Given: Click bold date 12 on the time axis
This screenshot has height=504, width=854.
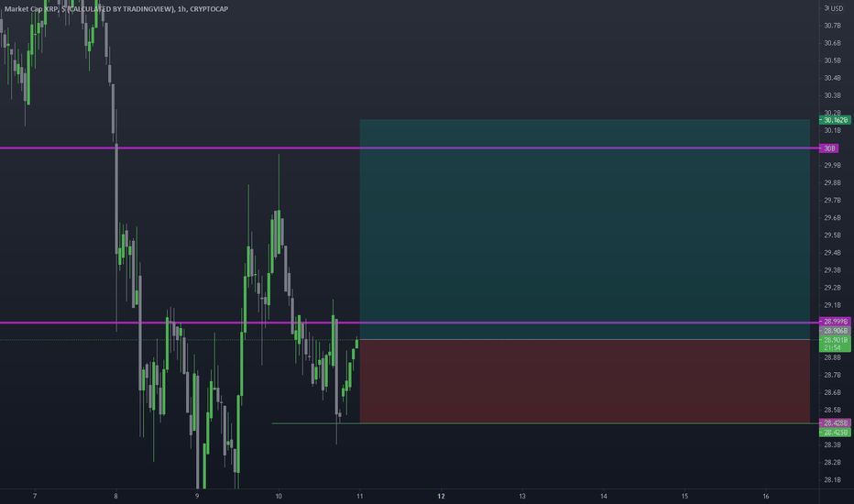Looking at the screenshot, I should 441,496.
